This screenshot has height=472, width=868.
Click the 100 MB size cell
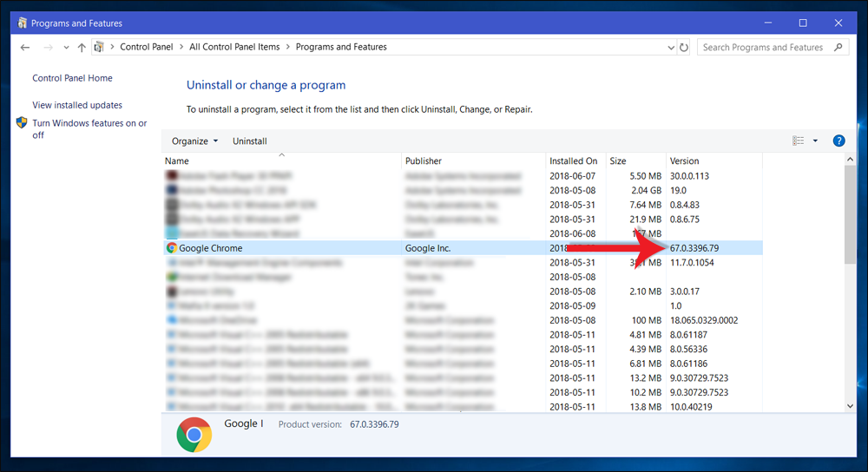(x=647, y=320)
